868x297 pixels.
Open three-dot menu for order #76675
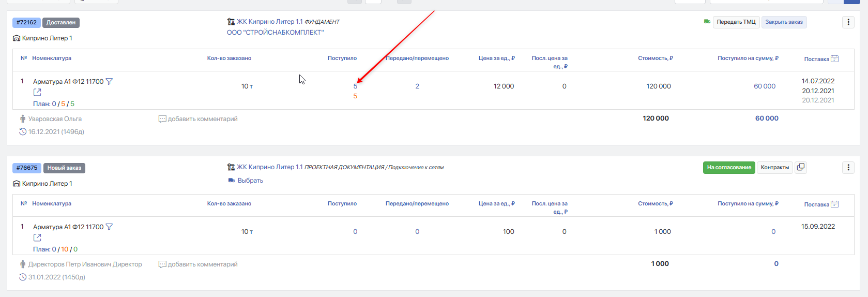point(848,168)
